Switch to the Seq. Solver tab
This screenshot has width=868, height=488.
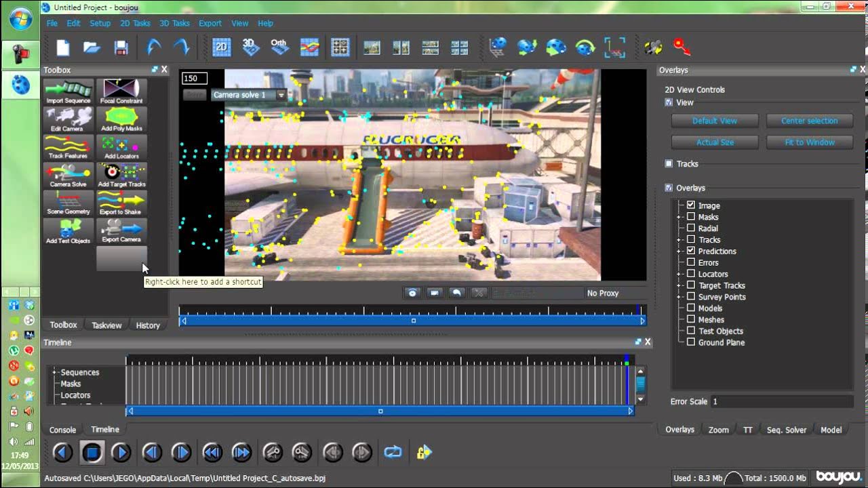pos(787,430)
